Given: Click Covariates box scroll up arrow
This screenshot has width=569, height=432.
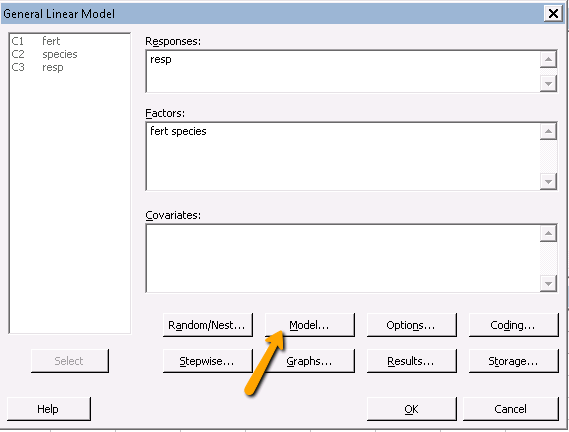Looking at the screenshot, I should 548,233.
